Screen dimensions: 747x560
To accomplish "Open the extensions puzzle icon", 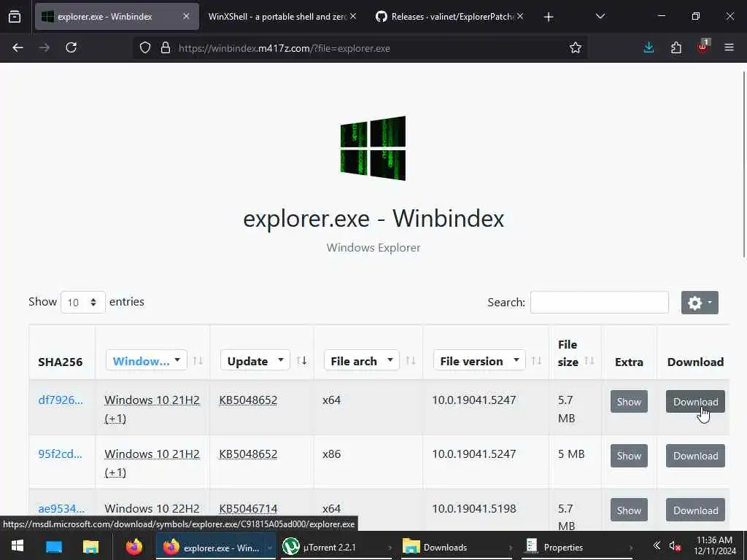I will click(676, 47).
